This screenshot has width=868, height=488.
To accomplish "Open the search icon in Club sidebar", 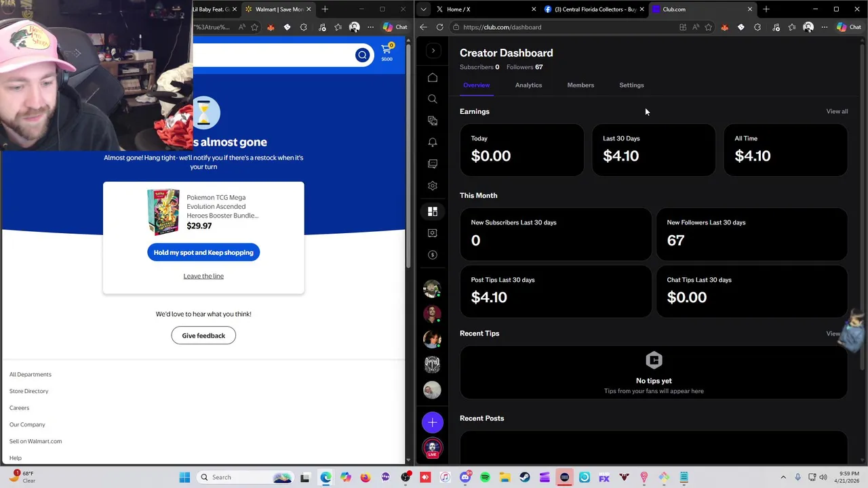I will 433,99.
